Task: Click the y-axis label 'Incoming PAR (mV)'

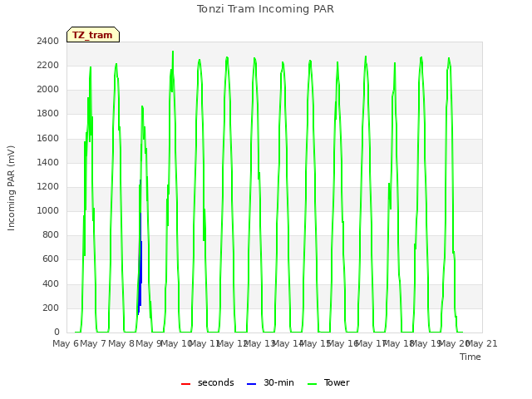Action: 11,188
